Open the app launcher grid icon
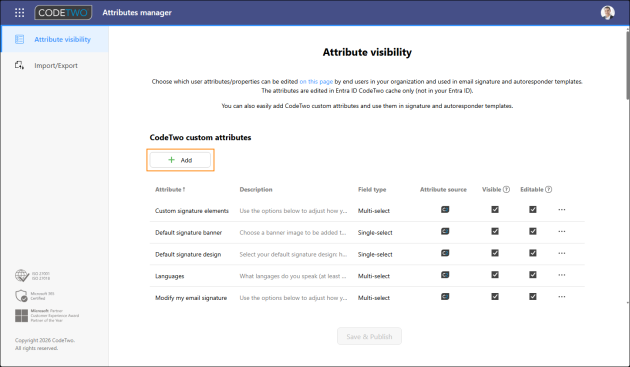Viewport: 630px width, 367px height. click(19, 12)
